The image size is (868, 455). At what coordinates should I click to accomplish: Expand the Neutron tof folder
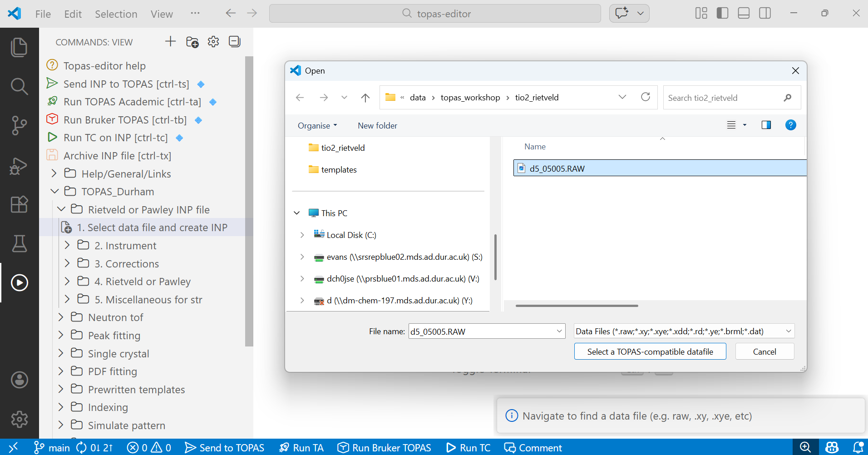pos(61,317)
